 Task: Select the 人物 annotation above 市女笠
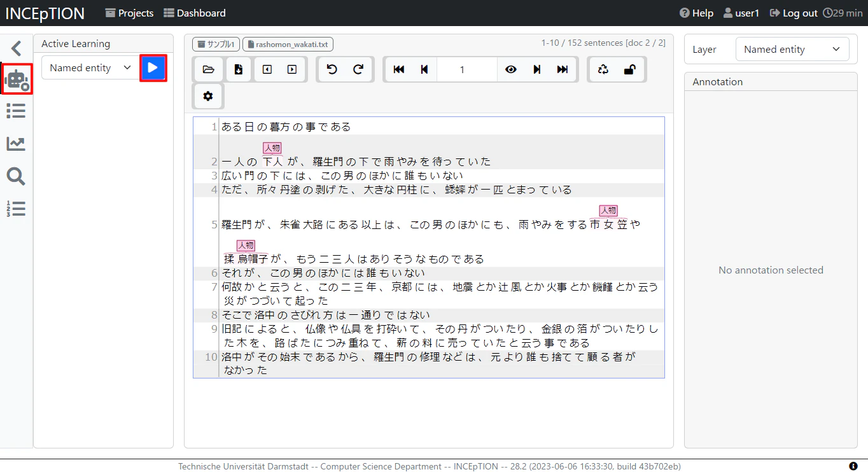point(608,211)
